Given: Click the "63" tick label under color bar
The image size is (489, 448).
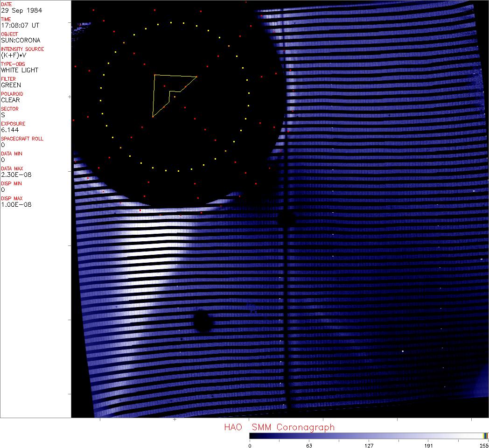Looking at the screenshot, I should (309, 445).
